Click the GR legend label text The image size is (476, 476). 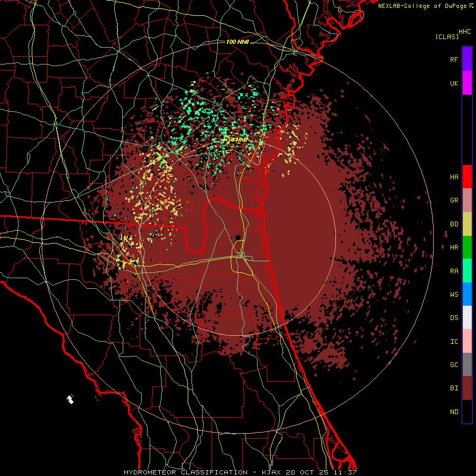(x=454, y=200)
